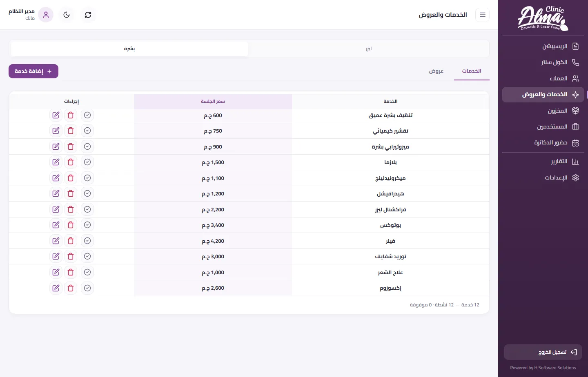Viewport: 588px width, 377px height.
Task: Click the إضافة خدمة add service button
Action: pos(33,71)
